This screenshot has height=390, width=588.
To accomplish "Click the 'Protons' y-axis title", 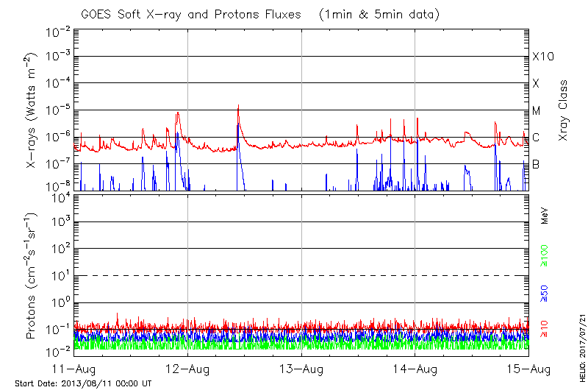I will (x=32, y=276).
